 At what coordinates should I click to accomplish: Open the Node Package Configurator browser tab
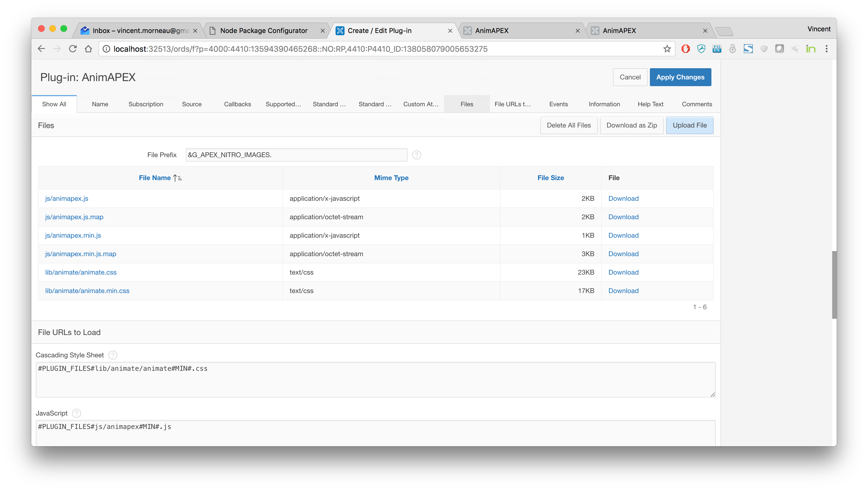[264, 31]
